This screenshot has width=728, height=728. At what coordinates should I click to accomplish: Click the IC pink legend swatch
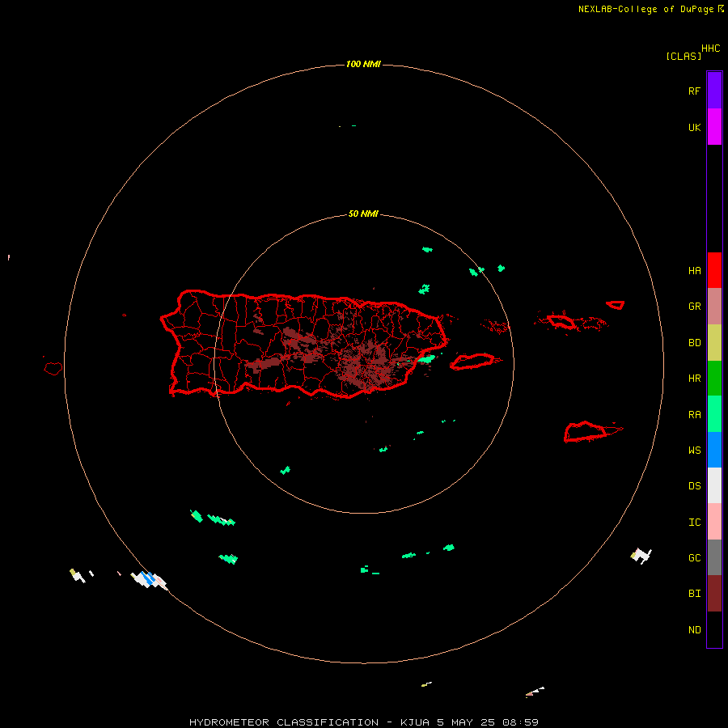point(714,522)
